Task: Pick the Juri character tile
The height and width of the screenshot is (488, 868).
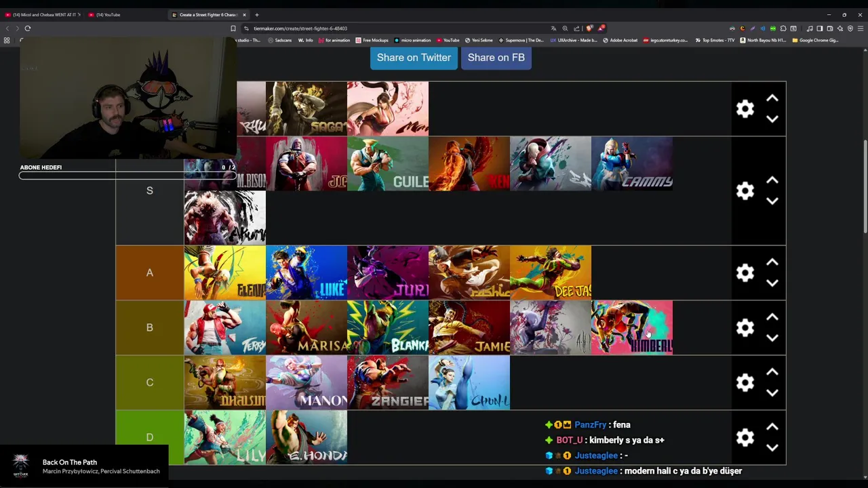Action: (388, 272)
